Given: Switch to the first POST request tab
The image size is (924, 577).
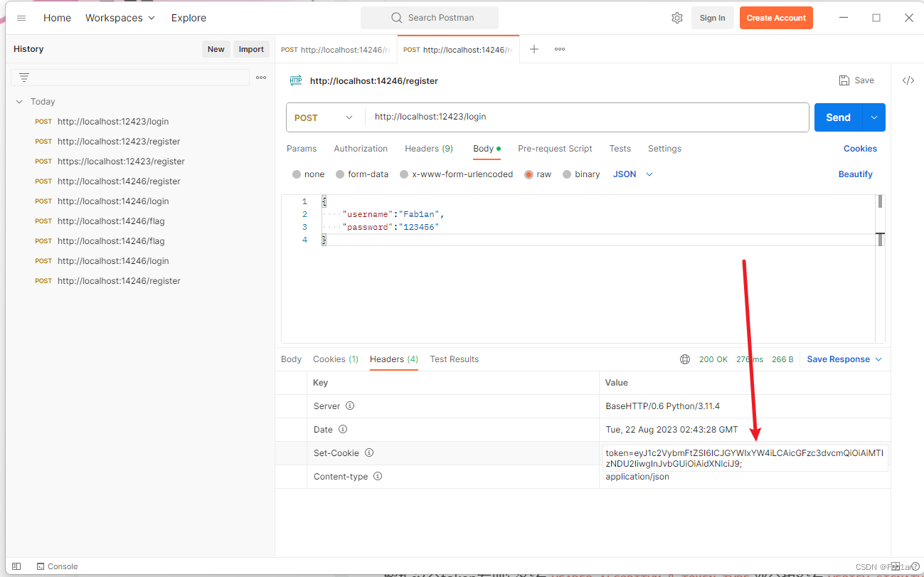Looking at the screenshot, I should pyautogui.click(x=336, y=50).
